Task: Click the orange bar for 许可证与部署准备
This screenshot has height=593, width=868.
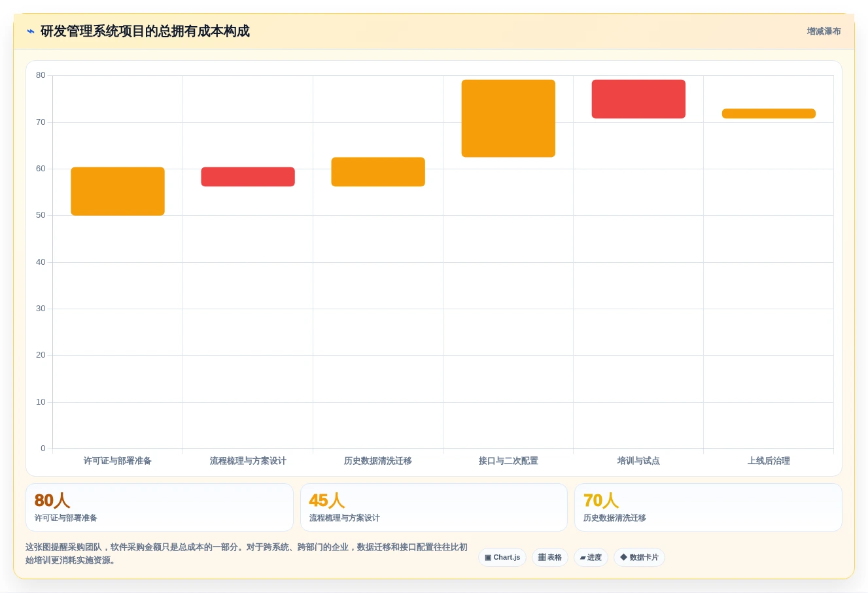Action: [118, 192]
